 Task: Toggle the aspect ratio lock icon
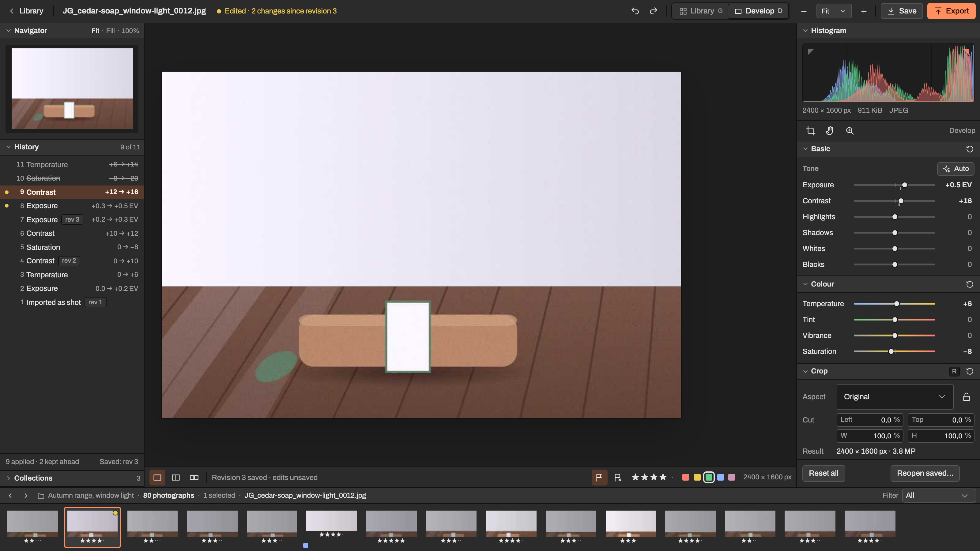click(966, 397)
